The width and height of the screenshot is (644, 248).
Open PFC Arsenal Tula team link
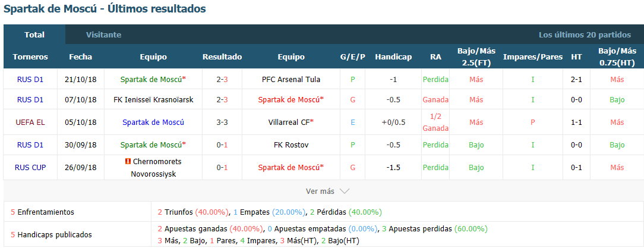(x=291, y=79)
